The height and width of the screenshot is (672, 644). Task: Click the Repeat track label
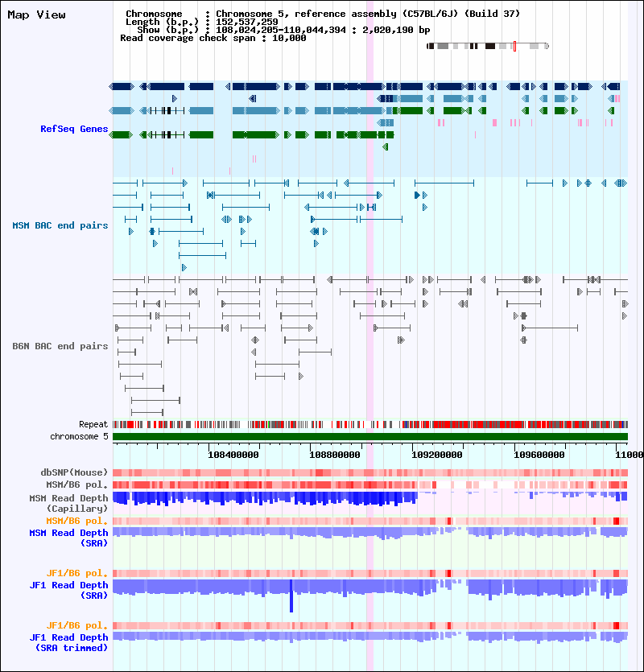coord(93,424)
